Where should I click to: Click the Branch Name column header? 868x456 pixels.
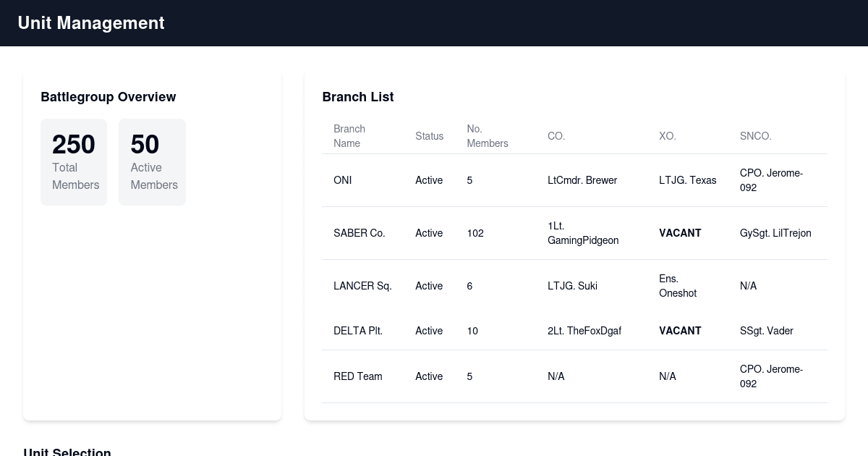[349, 136]
